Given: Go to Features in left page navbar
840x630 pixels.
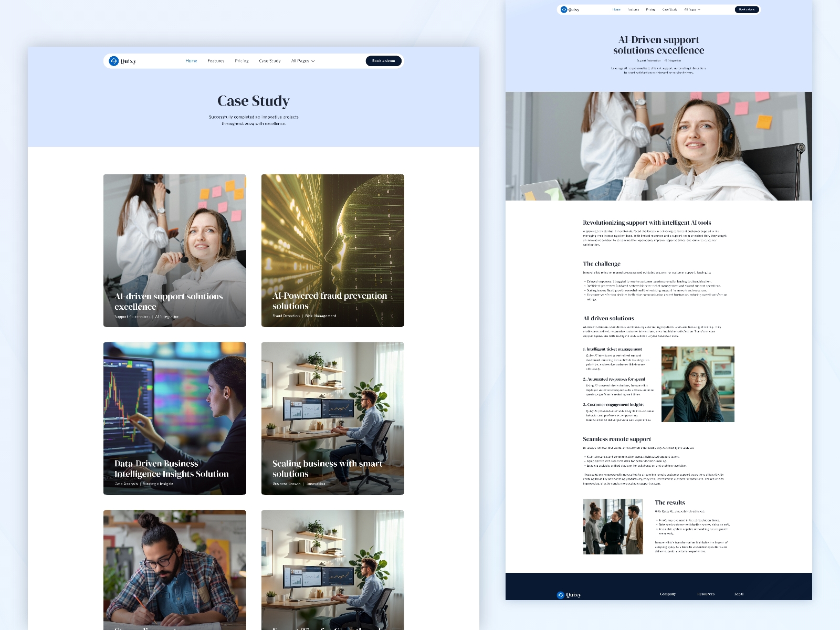Looking at the screenshot, I should pos(216,61).
